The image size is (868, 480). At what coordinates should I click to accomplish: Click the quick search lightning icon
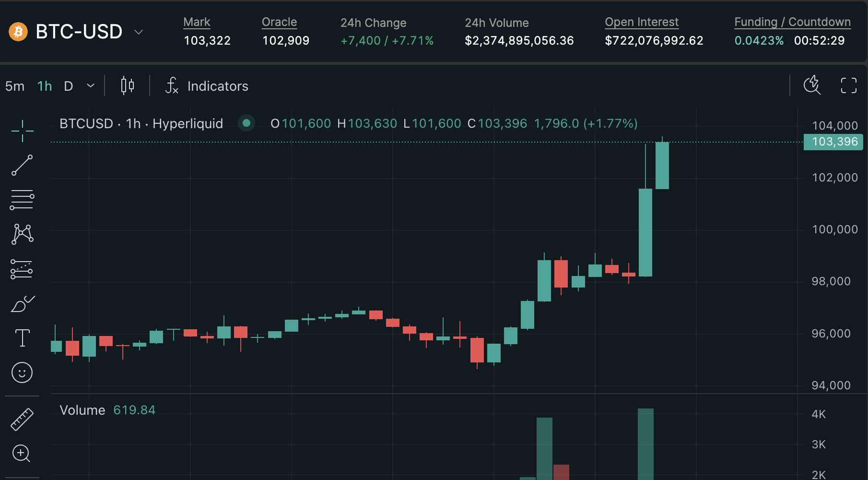pyautogui.click(x=812, y=85)
